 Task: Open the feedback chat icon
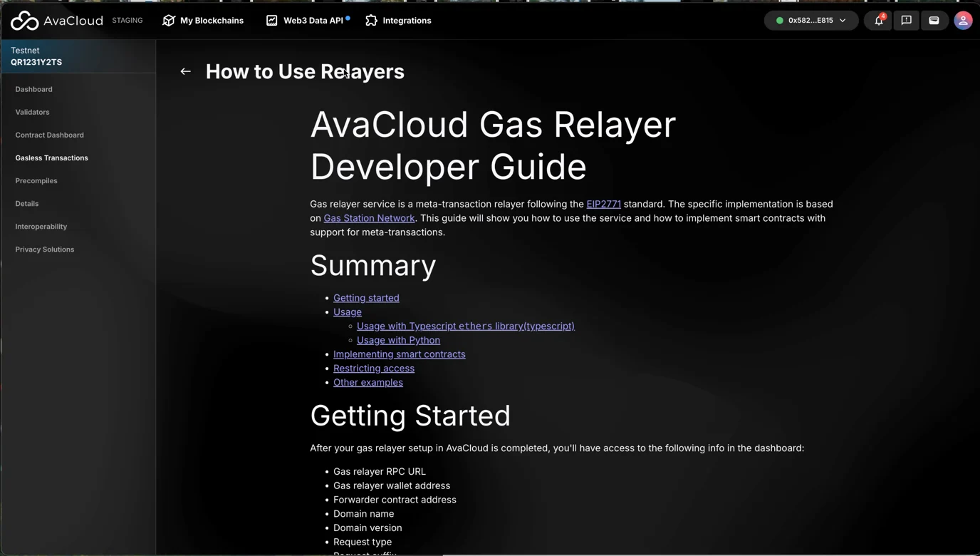pos(907,21)
